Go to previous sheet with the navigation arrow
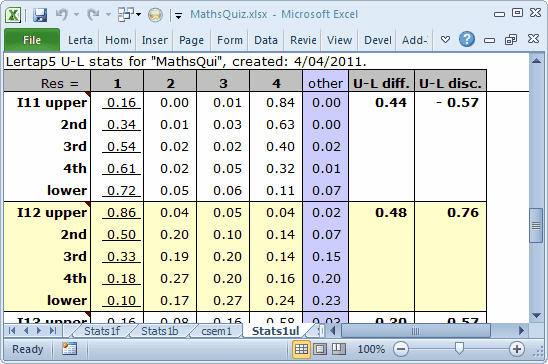Image resolution: width=548 pixels, height=364 pixels. coord(26,330)
